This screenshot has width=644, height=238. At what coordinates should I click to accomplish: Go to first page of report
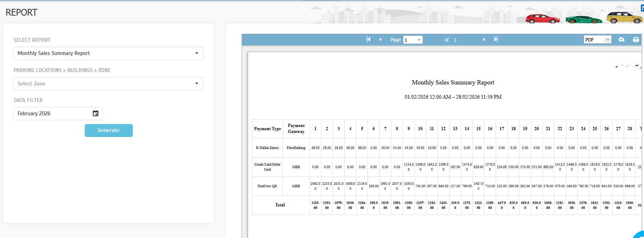368,39
